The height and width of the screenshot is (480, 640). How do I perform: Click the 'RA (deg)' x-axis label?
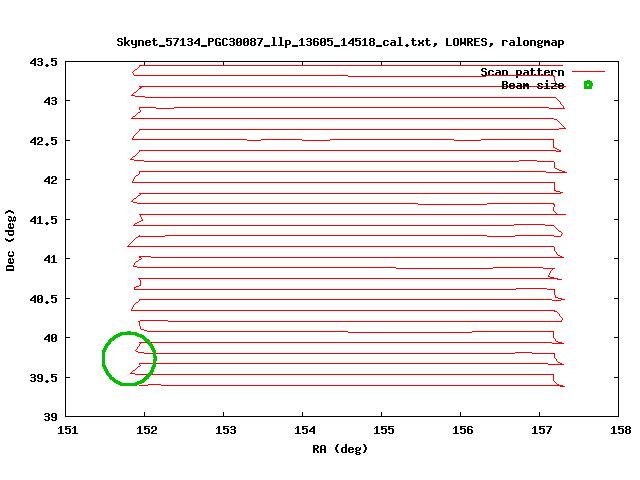(340, 449)
